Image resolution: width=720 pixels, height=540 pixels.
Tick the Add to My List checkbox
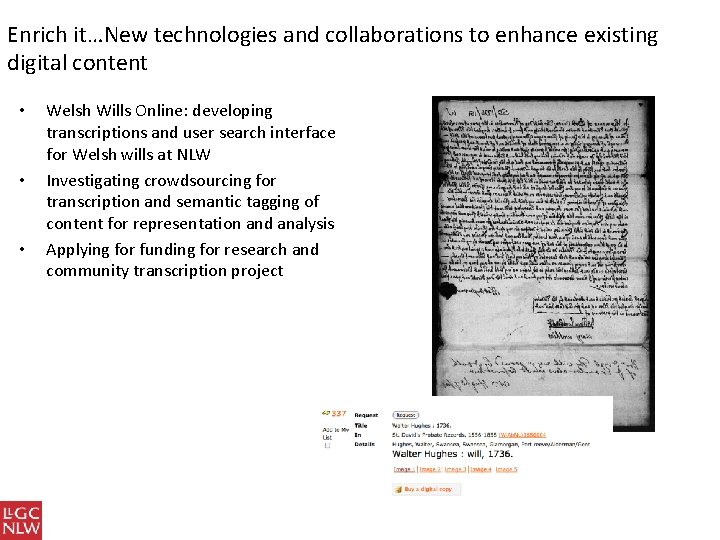click(327, 445)
